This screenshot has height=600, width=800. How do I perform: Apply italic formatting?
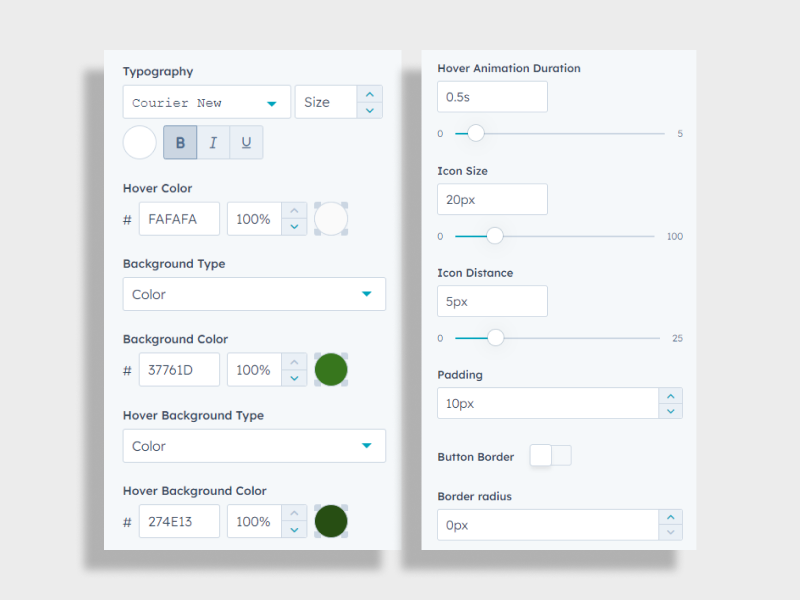[x=213, y=142]
